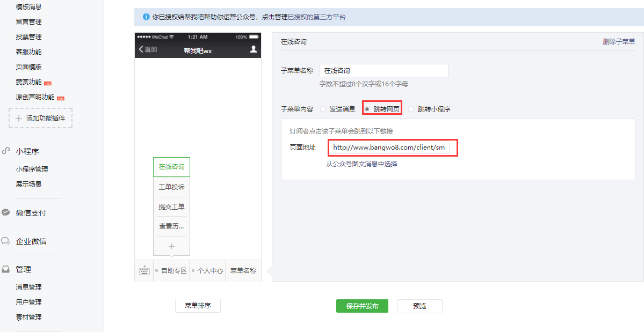Open the 菜单名称 bottom menu
Image resolution: width=644 pixels, height=332 pixels.
point(243,271)
